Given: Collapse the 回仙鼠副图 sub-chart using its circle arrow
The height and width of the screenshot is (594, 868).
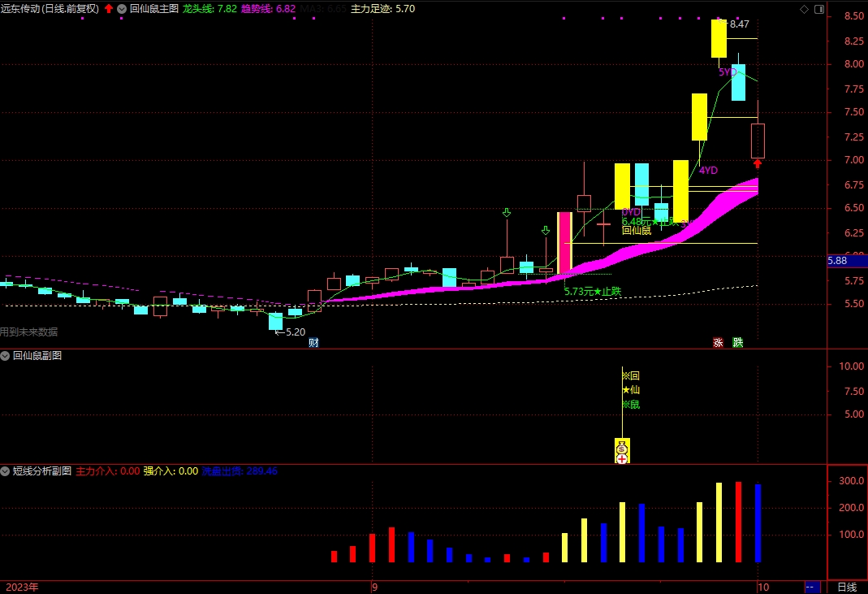Looking at the screenshot, I should click(5, 356).
